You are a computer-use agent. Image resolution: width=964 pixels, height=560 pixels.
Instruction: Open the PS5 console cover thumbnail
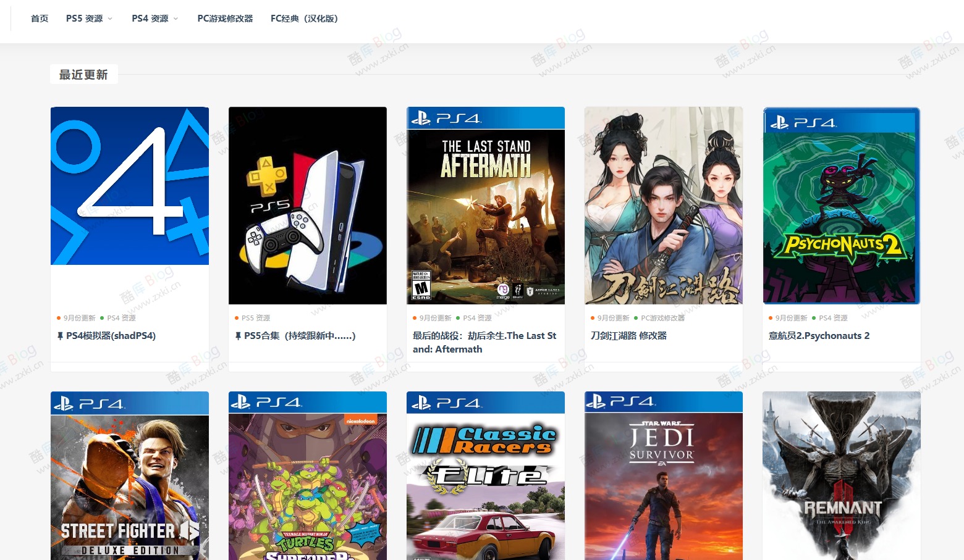pyautogui.click(x=308, y=206)
